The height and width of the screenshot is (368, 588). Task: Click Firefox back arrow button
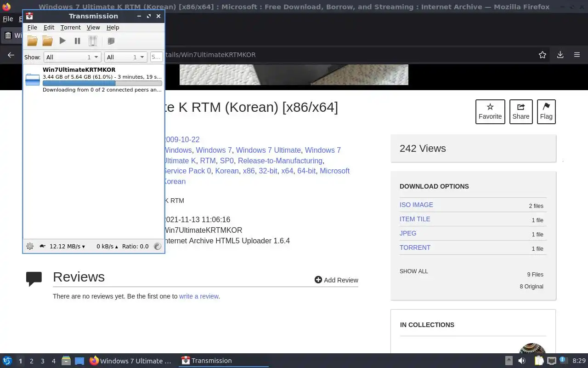click(x=11, y=55)
